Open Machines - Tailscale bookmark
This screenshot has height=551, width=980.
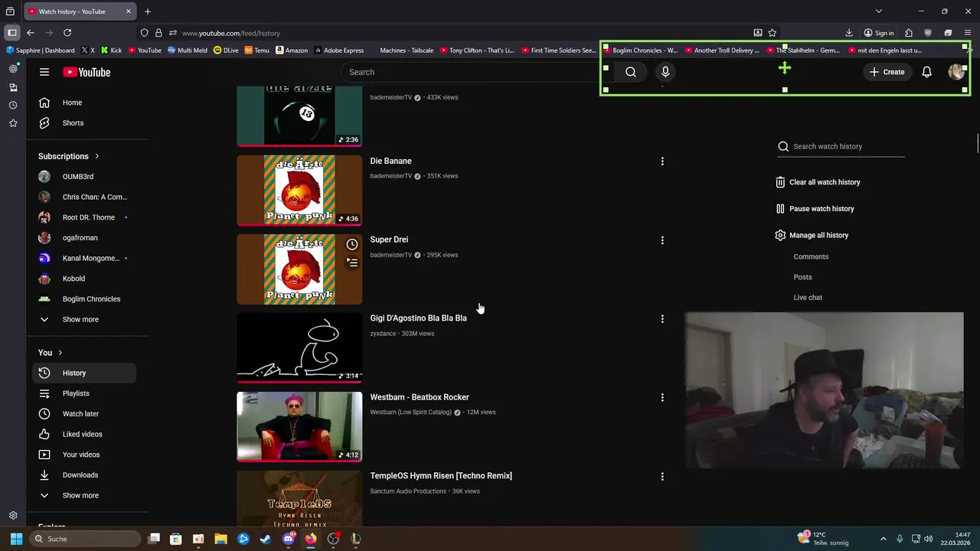click(x=406, y=51)
